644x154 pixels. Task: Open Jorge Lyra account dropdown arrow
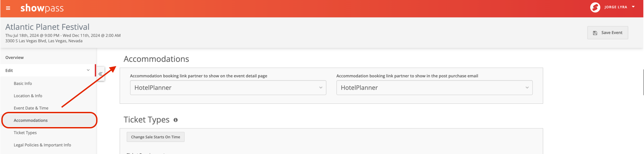pyautogui.click(x=633, y=7)
